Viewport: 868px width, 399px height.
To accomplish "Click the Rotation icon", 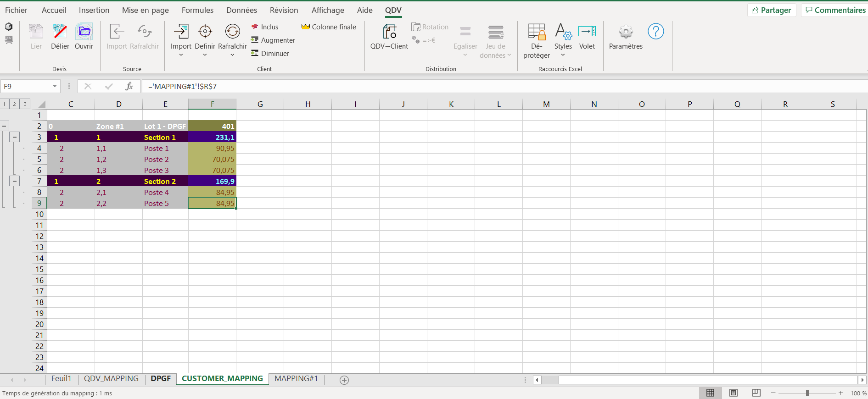I will (416, 27).
